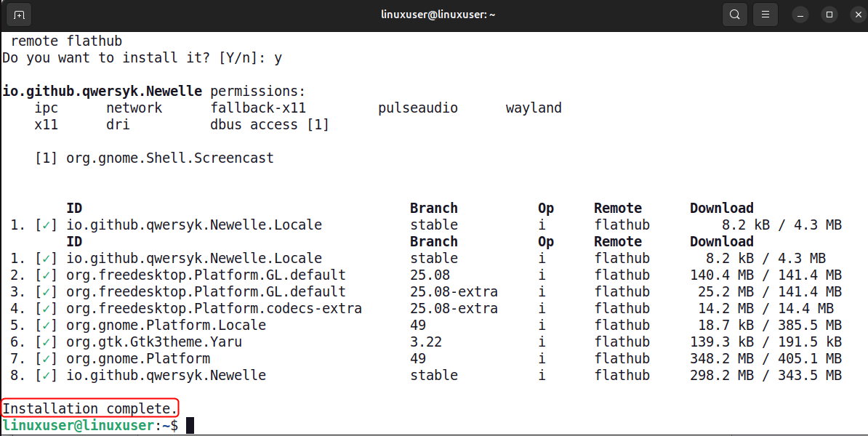Viewport: 868px width, 436px height.
Task: Click the new tab icon in title bar
Action: [x=19, y=15]
